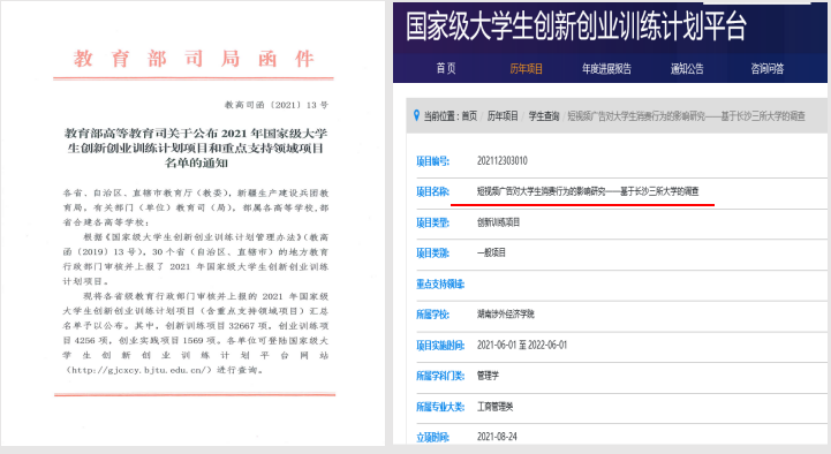The height and width of the screenshot is (454, 831).
Task: Click the red header 教育部司局函件
Action: [193, 58]
